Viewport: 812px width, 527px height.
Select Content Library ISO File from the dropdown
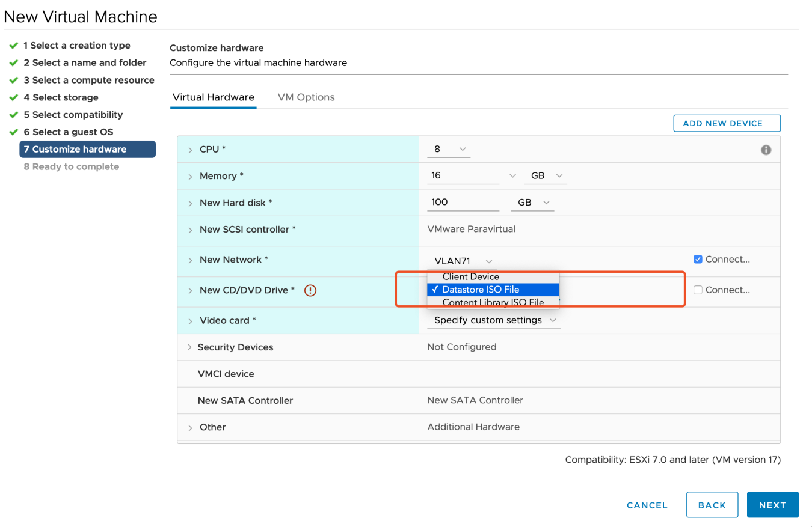click(x=493, y=302)
